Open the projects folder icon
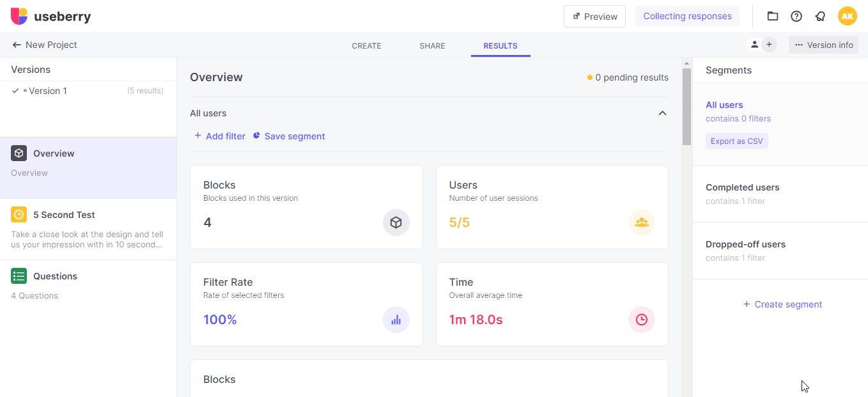Viewport: 868px width, 397px height. click(x=773, y=17)
